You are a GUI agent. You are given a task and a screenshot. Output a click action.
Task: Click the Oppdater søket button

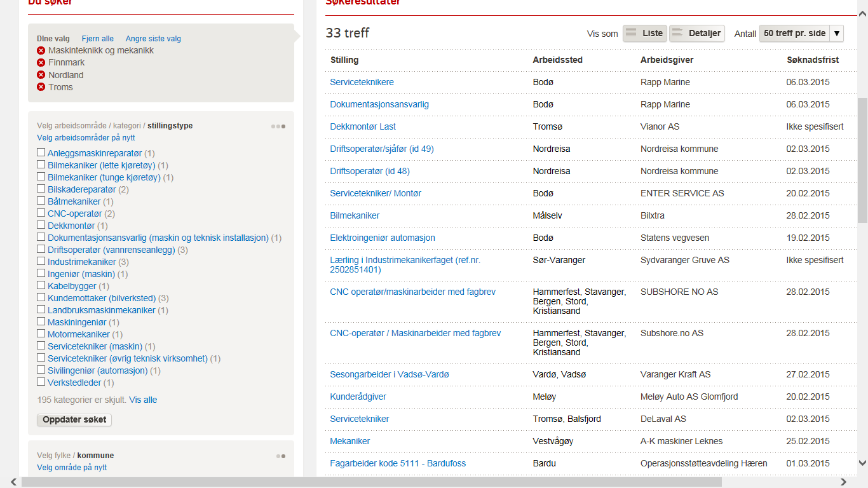tap(74, 419)
